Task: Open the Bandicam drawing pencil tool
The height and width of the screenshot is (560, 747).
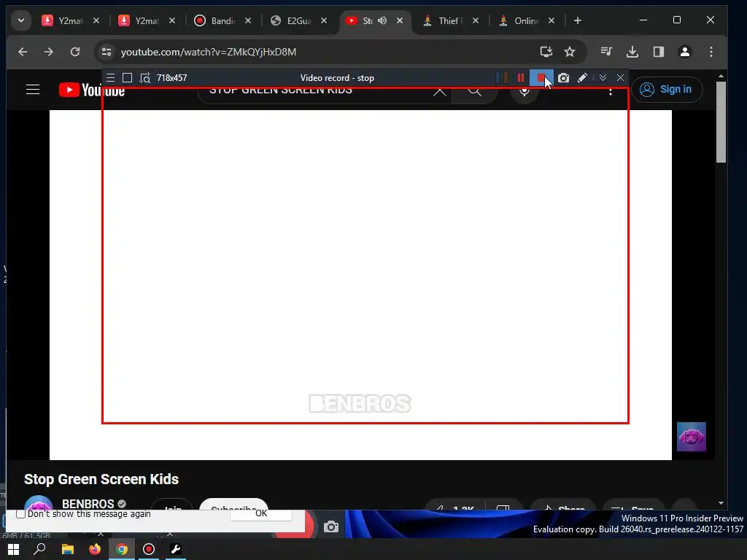Action: [582, 77]
